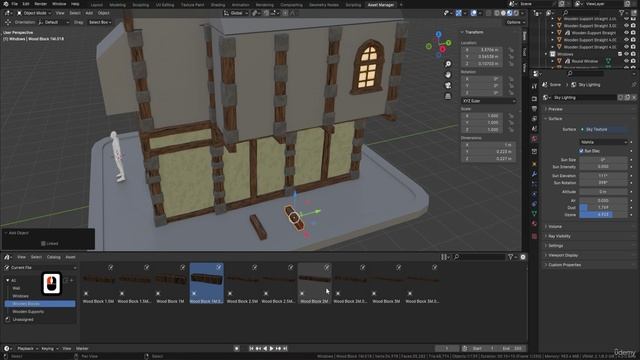Open the Select Box drag dropdown
This screenshot has width=640, height=360.
click(x=100, y=22)
